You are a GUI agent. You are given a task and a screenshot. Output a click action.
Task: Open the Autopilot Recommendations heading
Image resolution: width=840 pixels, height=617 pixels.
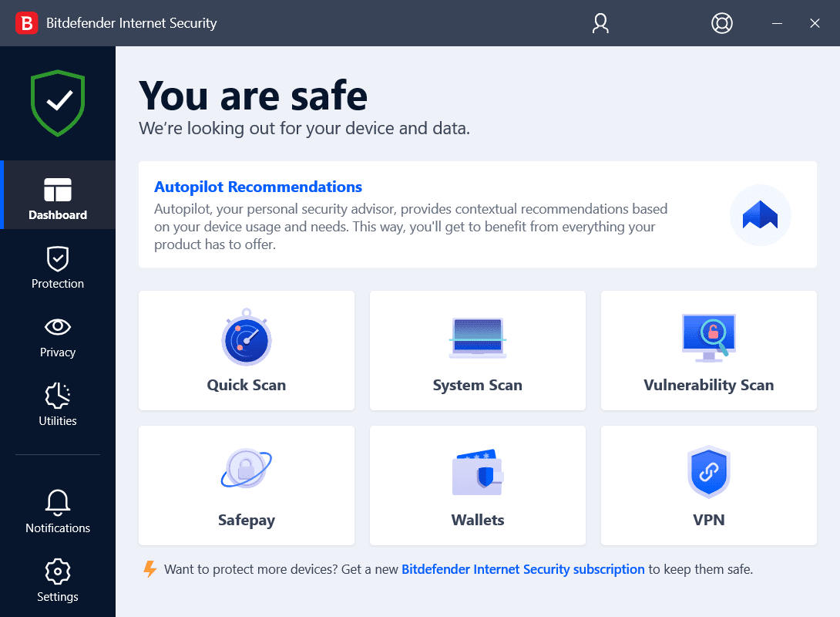pyautogui.click(x=258, y=187)
